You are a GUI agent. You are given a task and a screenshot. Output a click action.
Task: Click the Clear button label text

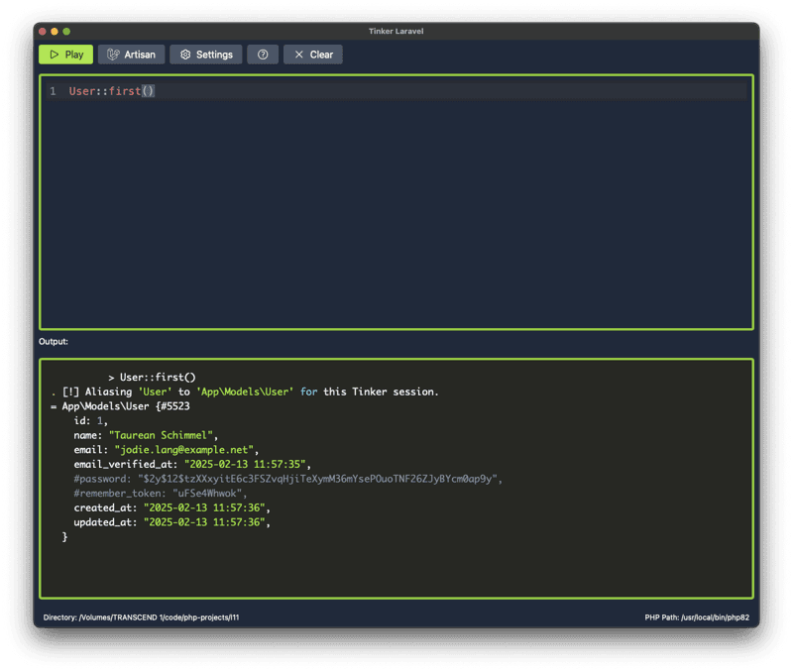321,55
